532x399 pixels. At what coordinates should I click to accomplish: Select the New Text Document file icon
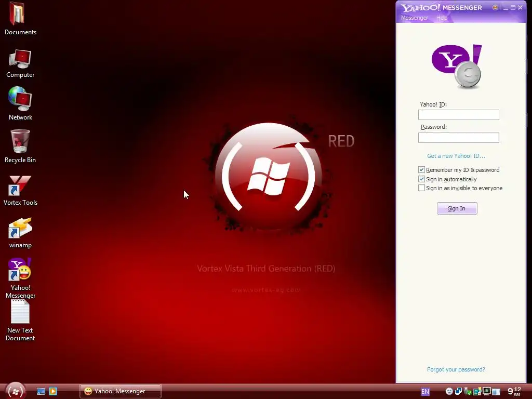tap(20, 321)
